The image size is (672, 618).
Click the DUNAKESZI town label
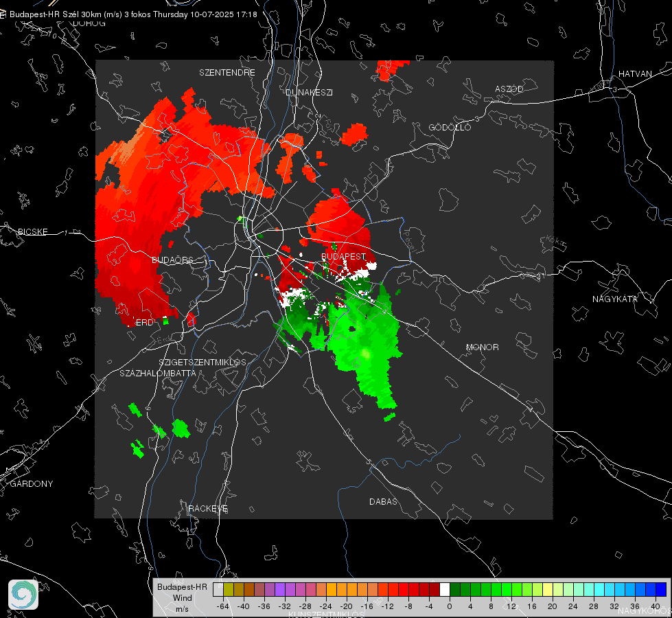(309, 92)
